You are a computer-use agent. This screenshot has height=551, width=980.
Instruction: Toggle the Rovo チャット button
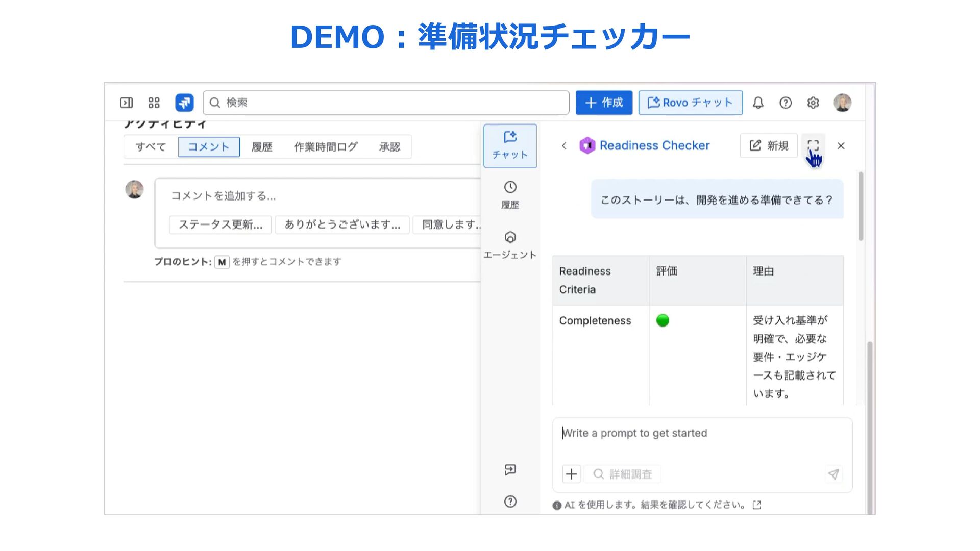point(690,103)
